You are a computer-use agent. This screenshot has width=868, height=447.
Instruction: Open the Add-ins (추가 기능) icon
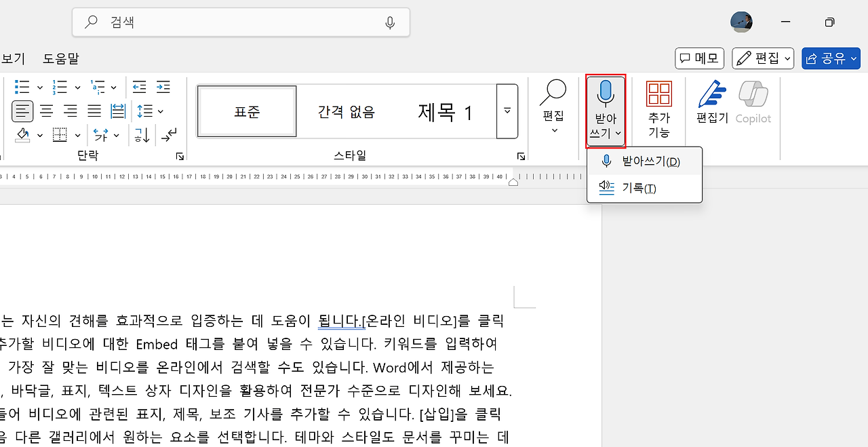(658, 109)
